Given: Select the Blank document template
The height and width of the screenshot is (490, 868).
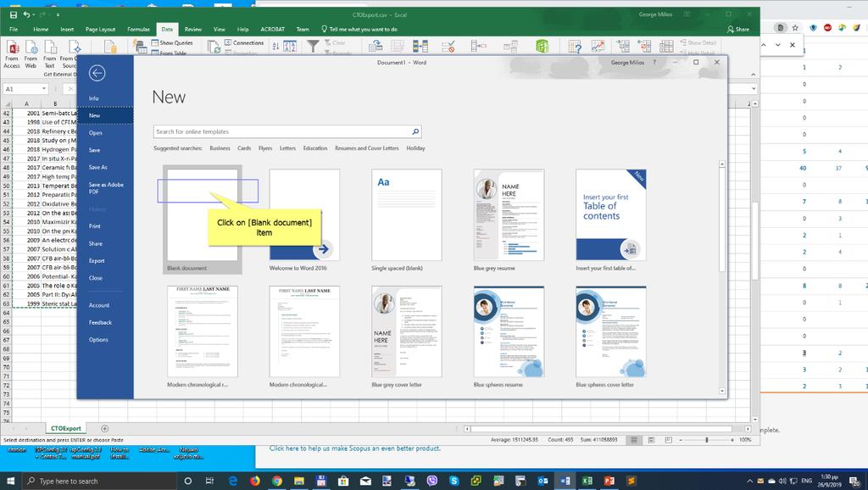Looking at the screenshot, I should click(202, 220).
